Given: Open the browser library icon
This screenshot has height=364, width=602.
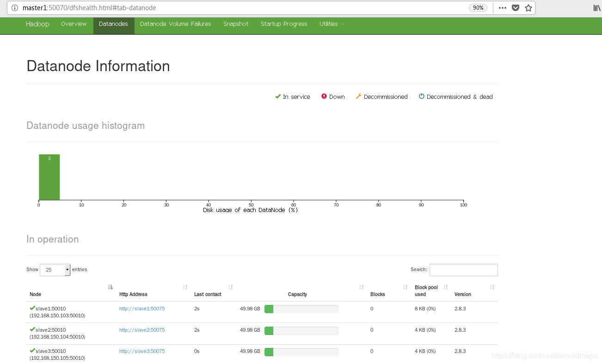Looking at the screenshot, I should click(597, 8).
